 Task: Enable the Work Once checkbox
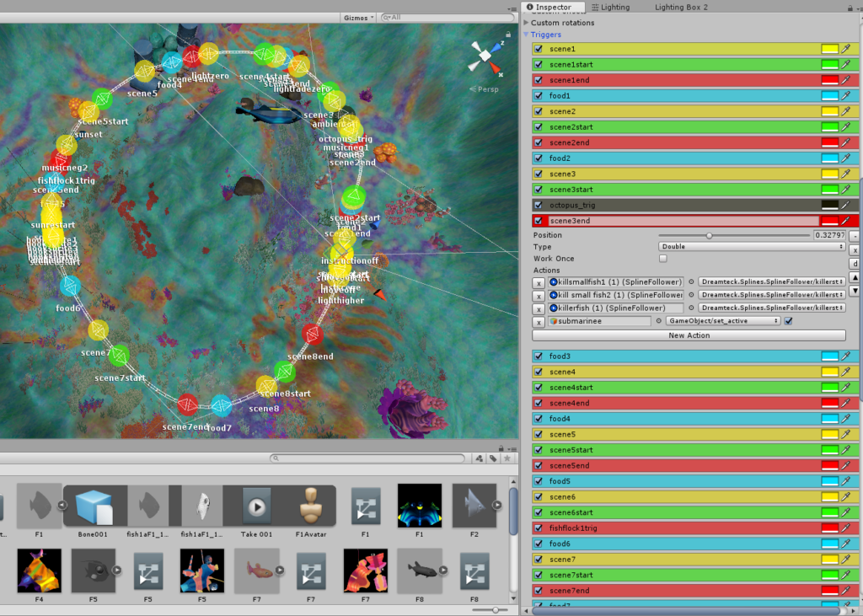tap(662, 258)
